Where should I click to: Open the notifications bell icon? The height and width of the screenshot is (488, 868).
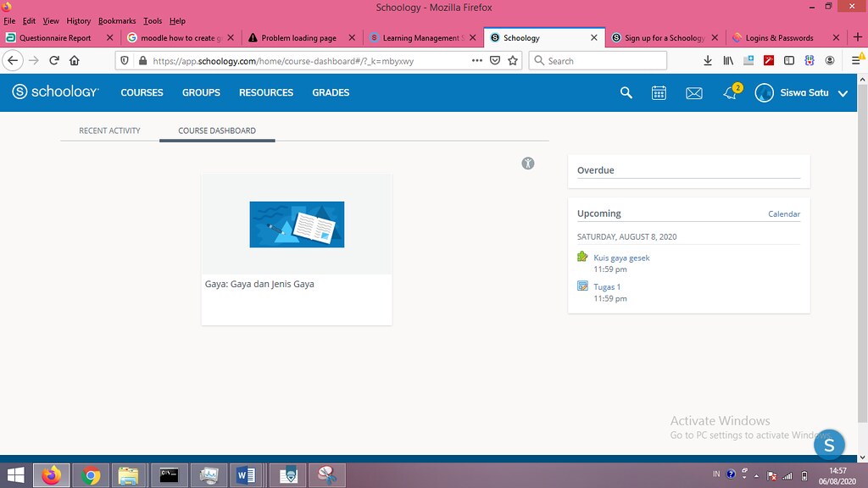pyautogui.click(x=731, y=92)
